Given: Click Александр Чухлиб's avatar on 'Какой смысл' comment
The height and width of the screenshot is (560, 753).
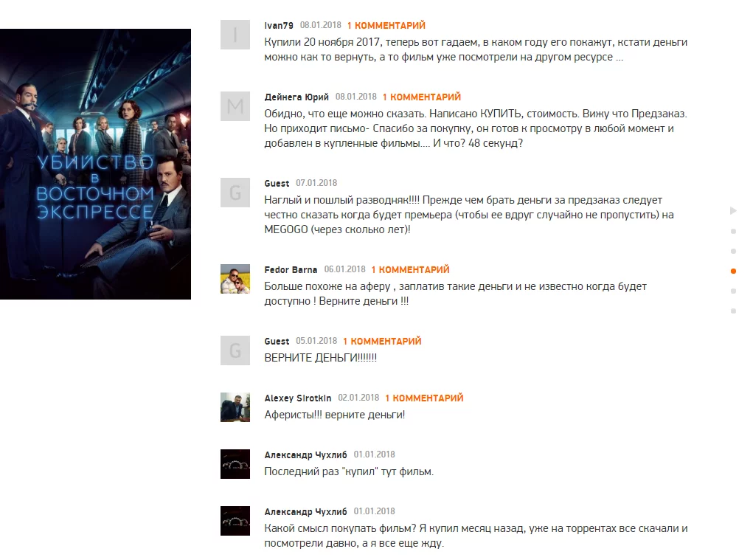Looking at the screenshot, I should pos(235,521).
